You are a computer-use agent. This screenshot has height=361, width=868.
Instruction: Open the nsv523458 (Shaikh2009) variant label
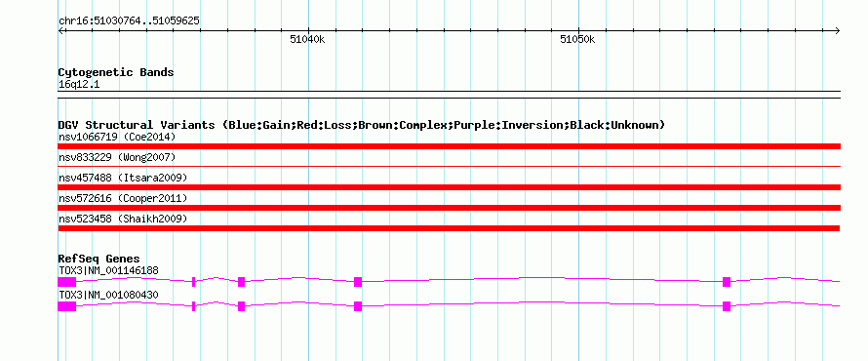tap(123, 219)
